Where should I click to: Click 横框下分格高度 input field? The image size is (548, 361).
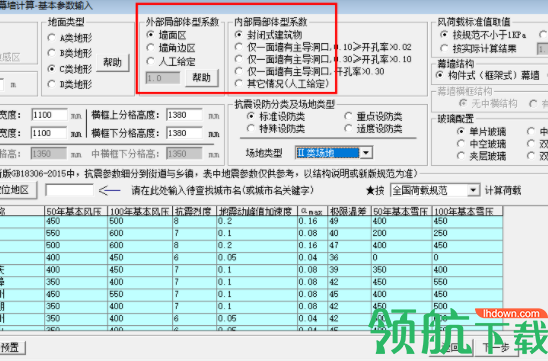click(185, 133)
